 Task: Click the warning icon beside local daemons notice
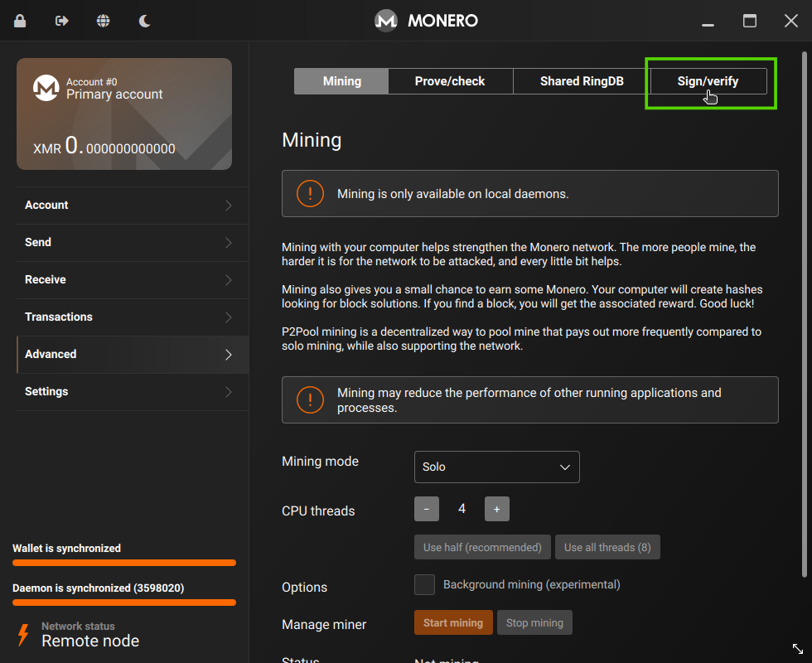[x=310, y=193]
